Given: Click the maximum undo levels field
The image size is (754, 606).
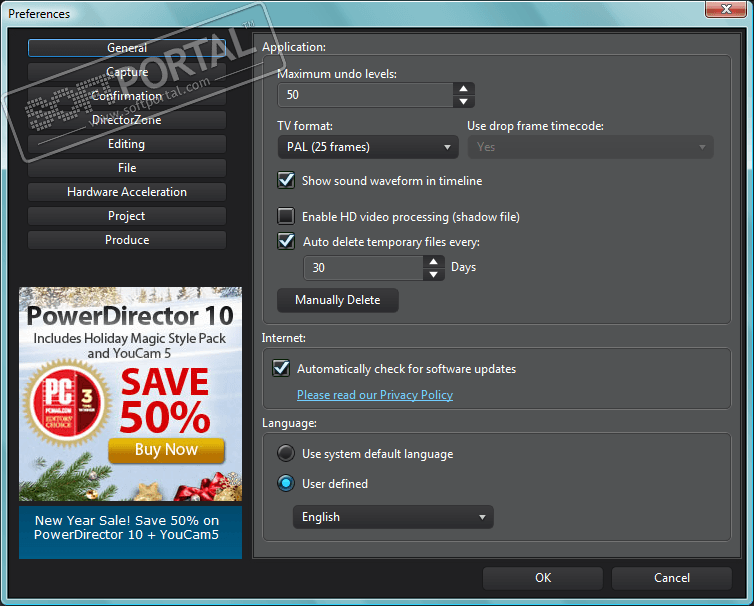Looking at the screenshot, I should [365, 95].
